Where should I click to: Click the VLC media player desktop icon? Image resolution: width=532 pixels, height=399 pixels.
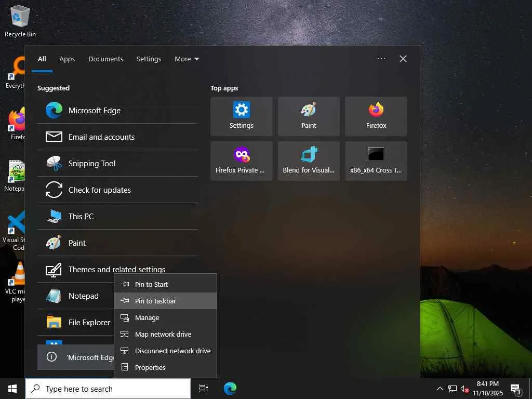(15, 282)
